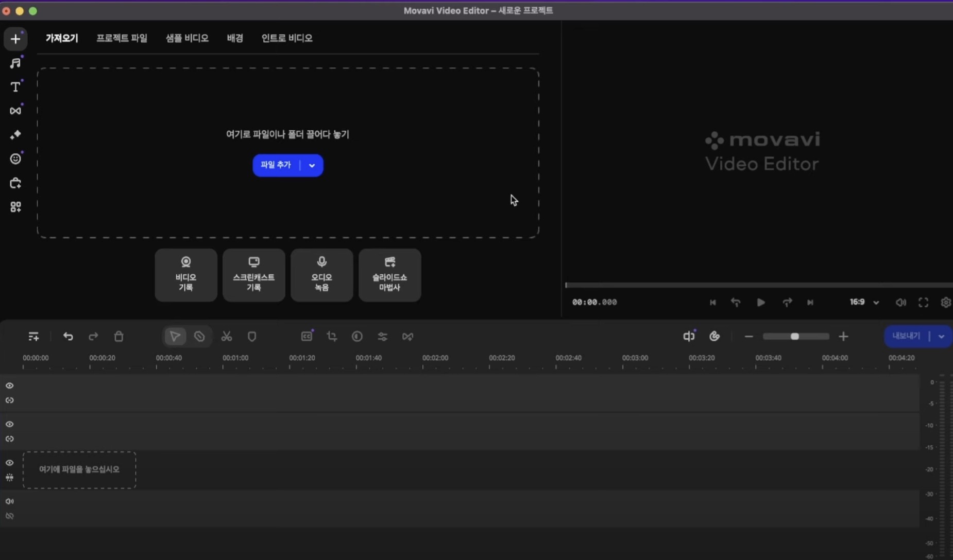Image resolution: width=953 pixels, height=560 pixels.
Task: Step forward in the preview
Action: pos(787,303)
